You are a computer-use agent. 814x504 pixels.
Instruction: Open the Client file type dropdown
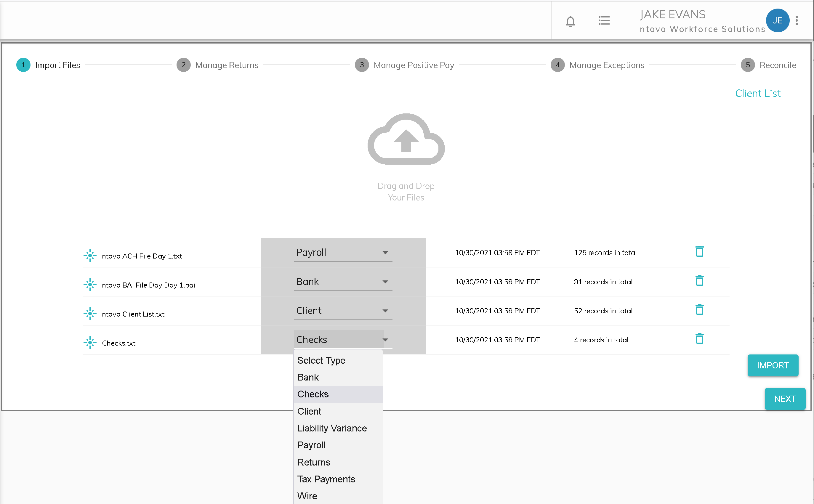click(342, 311)
